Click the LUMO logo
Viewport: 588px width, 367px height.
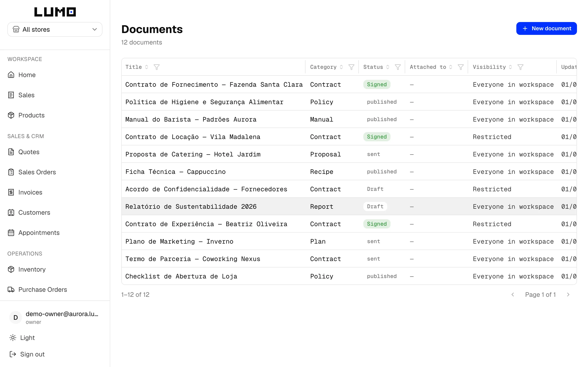[x=55, y=12]
